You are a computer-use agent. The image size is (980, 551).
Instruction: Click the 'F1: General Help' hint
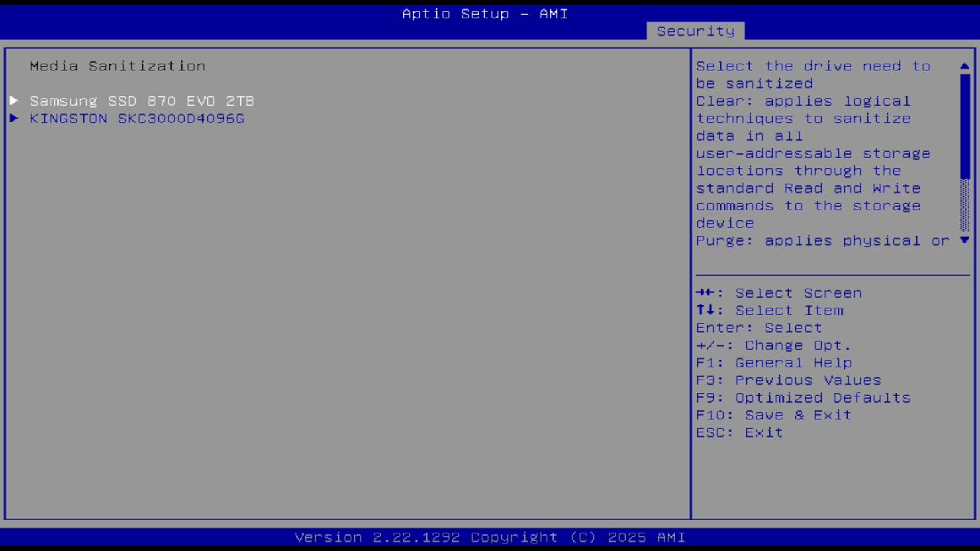(773, 363)
